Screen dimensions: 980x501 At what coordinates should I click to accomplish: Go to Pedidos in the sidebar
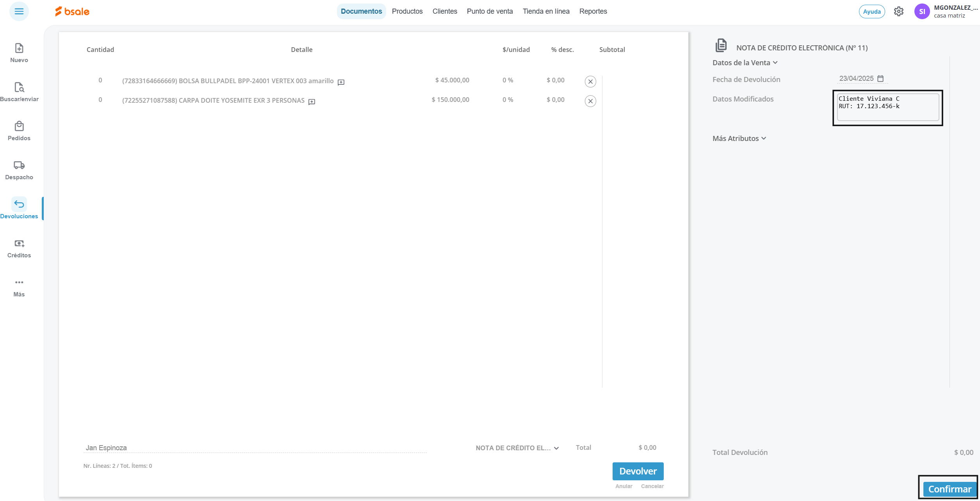[x=19, y=127]
